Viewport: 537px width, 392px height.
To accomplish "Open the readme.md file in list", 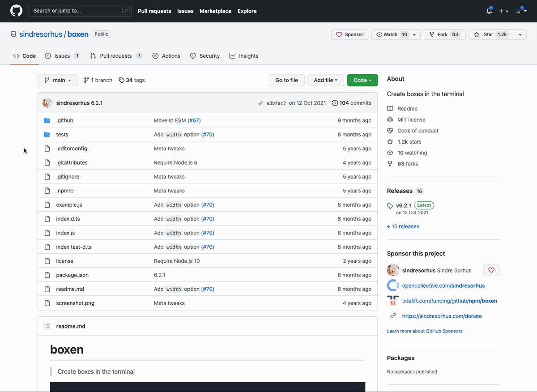I will [70, 289].
